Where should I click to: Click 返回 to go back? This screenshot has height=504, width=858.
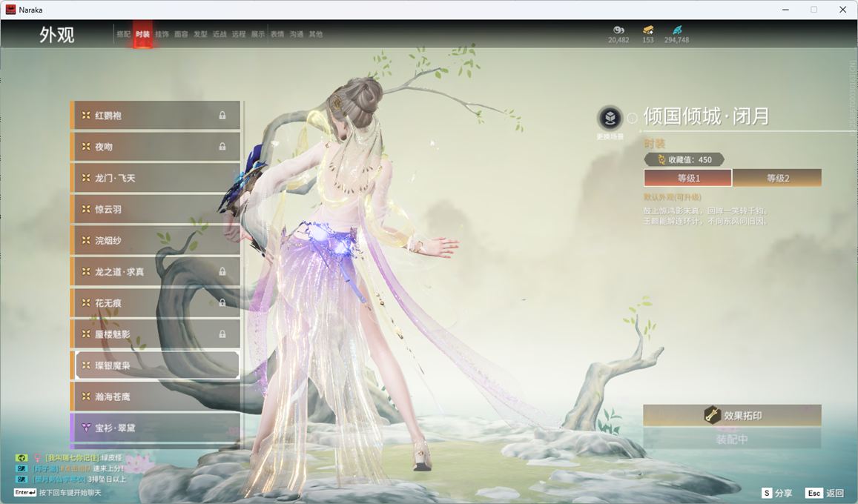tap(835, 493)
